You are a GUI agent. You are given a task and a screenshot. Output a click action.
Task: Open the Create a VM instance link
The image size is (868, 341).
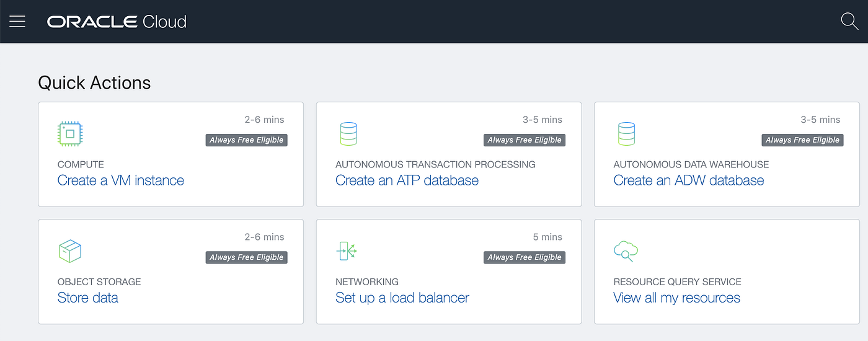pos(121,180)
